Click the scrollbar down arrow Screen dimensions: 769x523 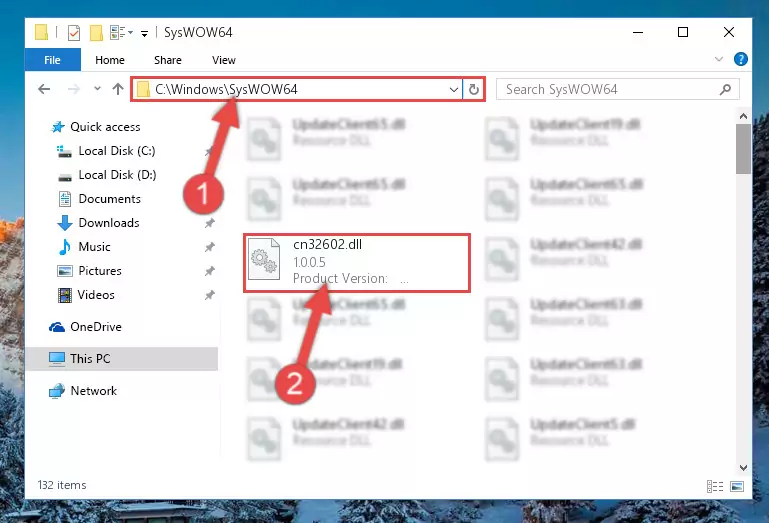(x=743, y=468)
